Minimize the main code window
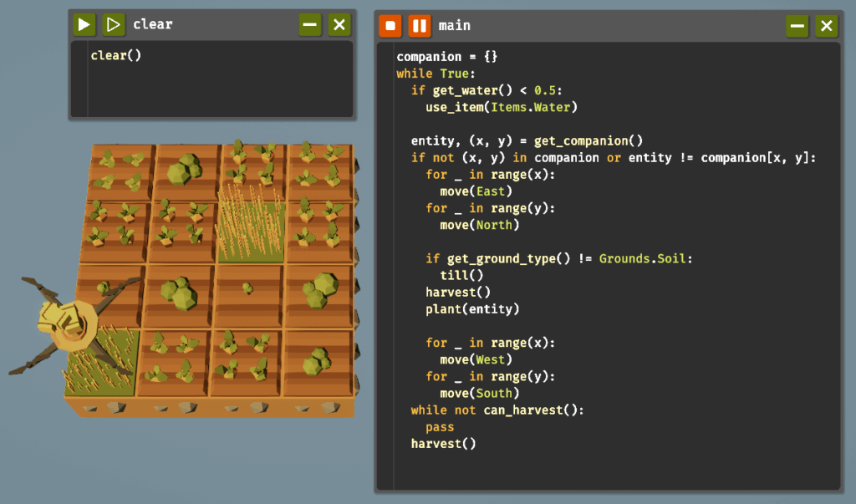856x504 pixels. click(797, 26)
